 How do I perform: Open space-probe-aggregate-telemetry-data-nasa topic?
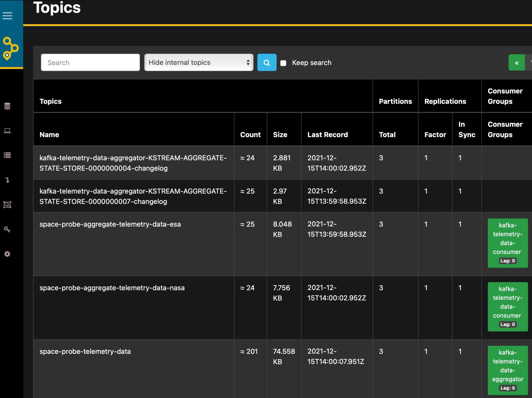coord(112,288)
